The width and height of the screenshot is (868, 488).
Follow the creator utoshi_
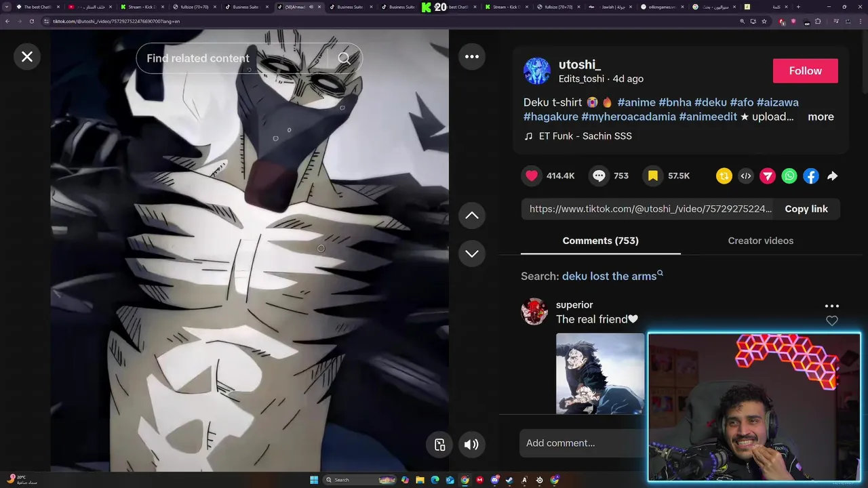point(806,71)
